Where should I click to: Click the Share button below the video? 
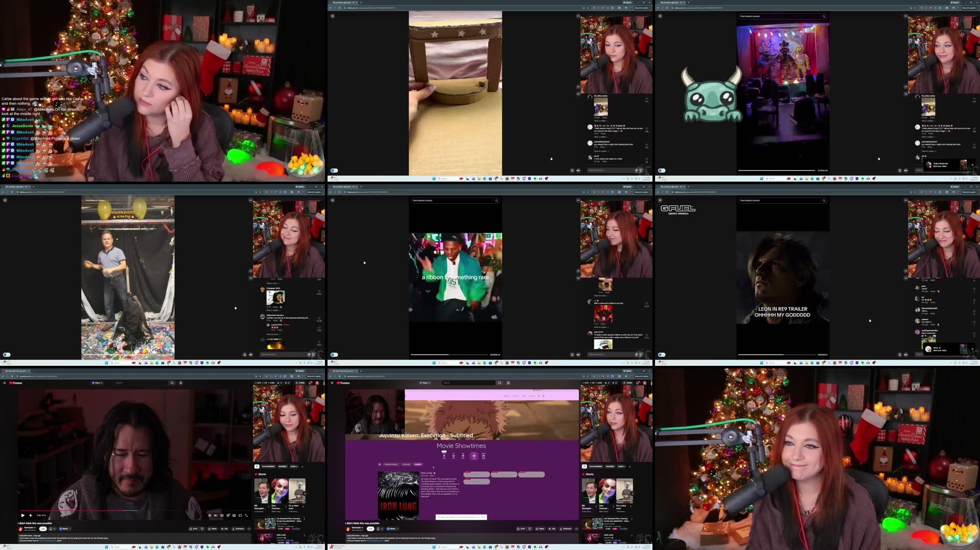[213, 529]
